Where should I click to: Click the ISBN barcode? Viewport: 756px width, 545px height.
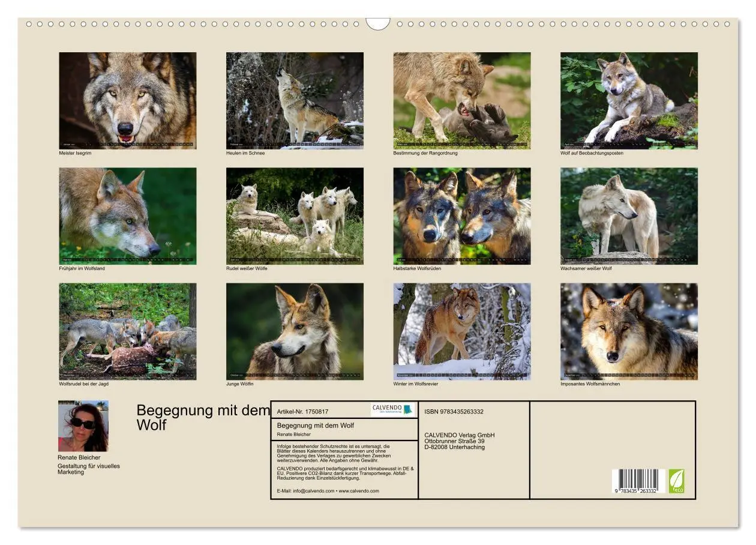[x=639, y=481]
